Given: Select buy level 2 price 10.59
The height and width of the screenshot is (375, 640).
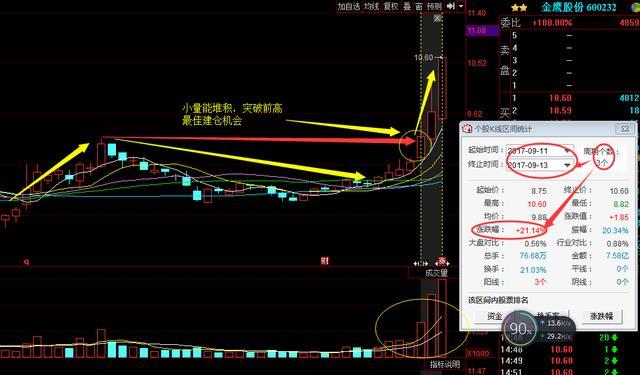Looking at the screenshot, I should click(x=560, y=111).
